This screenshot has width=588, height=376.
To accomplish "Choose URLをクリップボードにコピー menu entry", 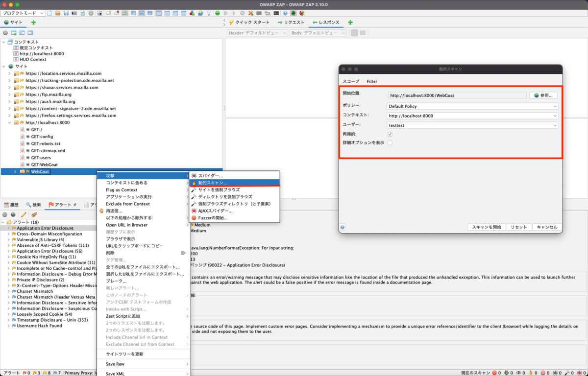I will [x=143, y=246].
